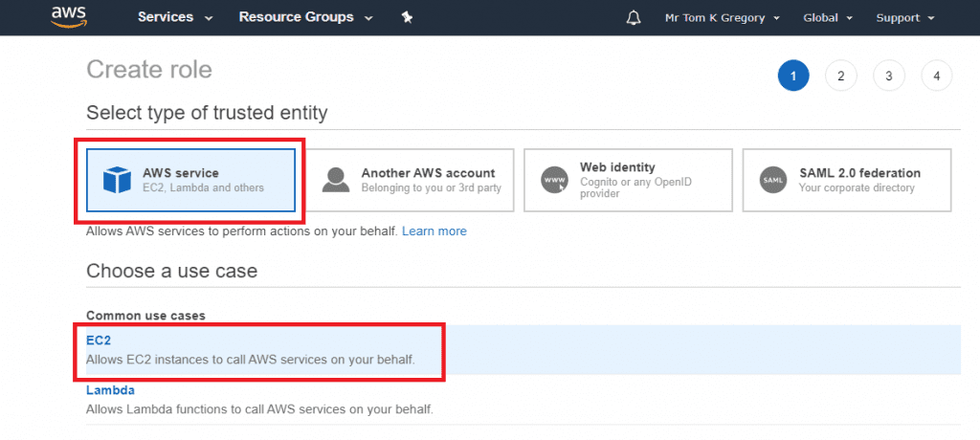The width and height of the screenshot is (980, 440).
Task: Choose the EC2 use case
Action: 100,341
